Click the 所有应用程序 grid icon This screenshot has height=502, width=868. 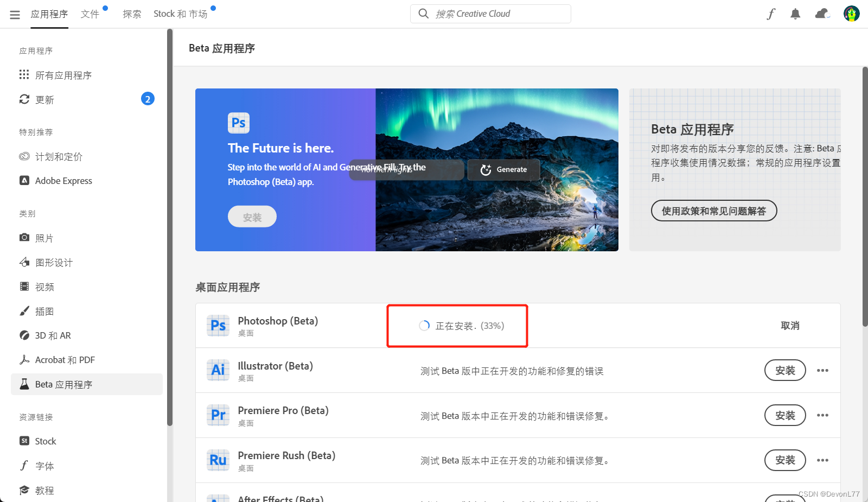[24, 74]
